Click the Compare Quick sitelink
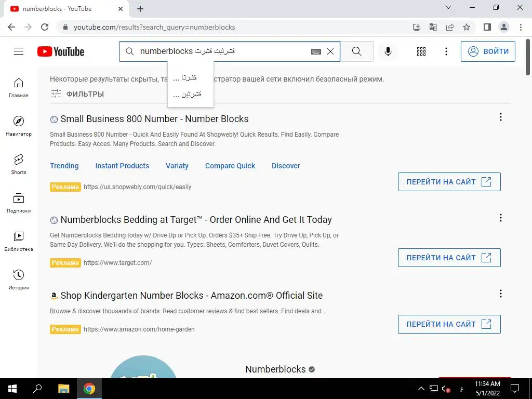Image resolution: width=532 pixels, height=399 pixels. pyautogui.click(x=230, y=166)
